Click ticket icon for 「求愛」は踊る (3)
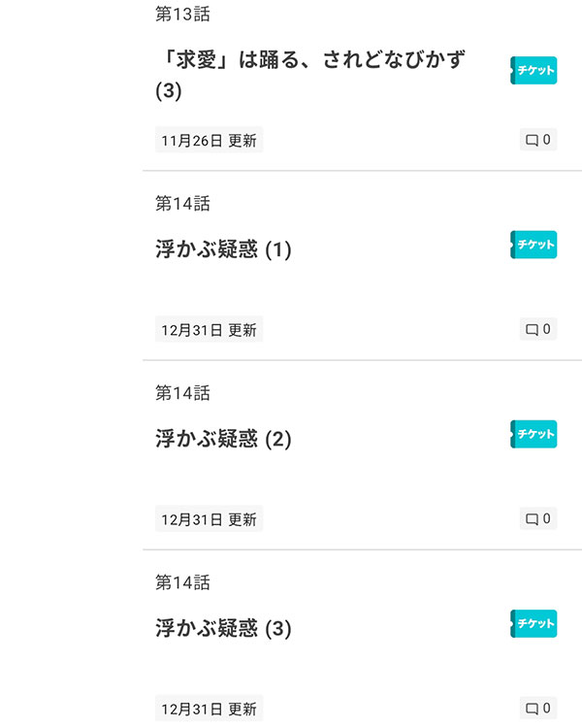This screenshot has height=728, width=582. (x=533, y=70)
